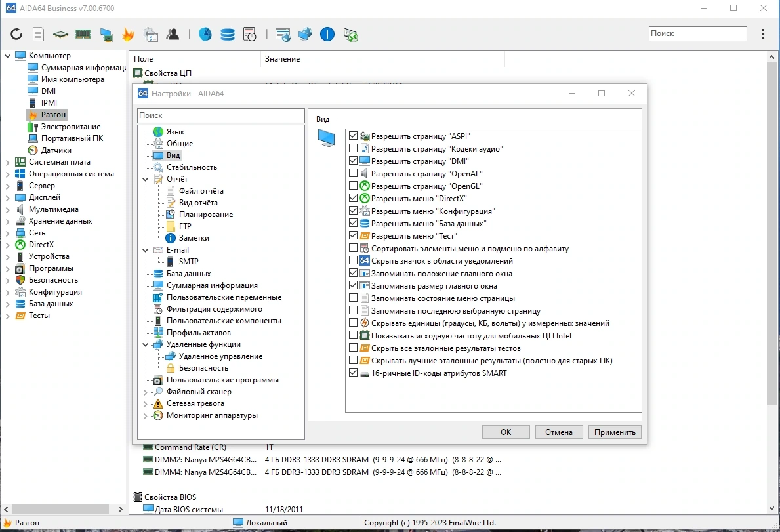
Task: Expand Мультимедиа in main tree
Action: click(x=7, y=209)
